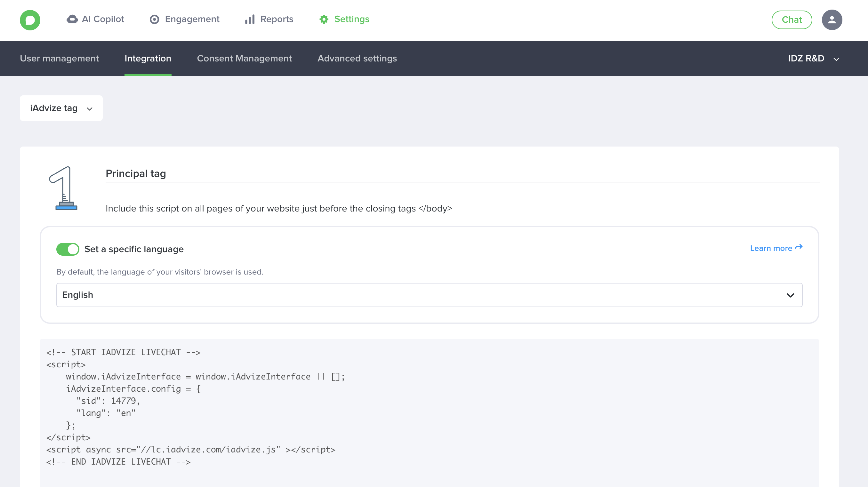Expand the IDZ R&D project dropdown
Viewport: 868px width, 487px height.
pyautogui.click(x=813, y=59)
